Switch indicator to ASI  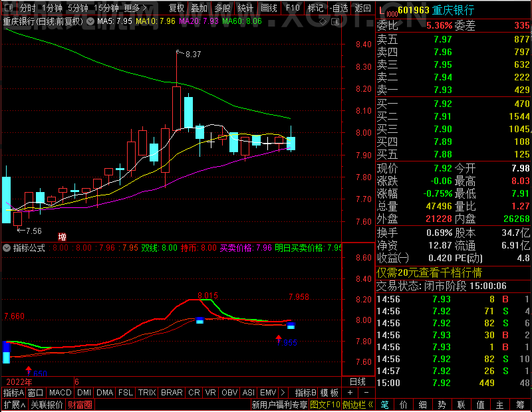pyautogui.click(x=248, y=393)
